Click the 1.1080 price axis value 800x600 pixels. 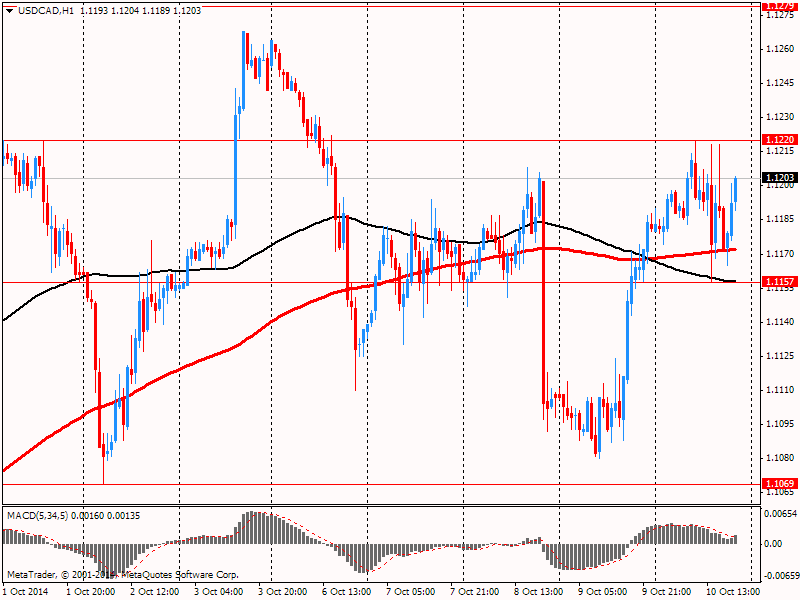tap(780, 458)
